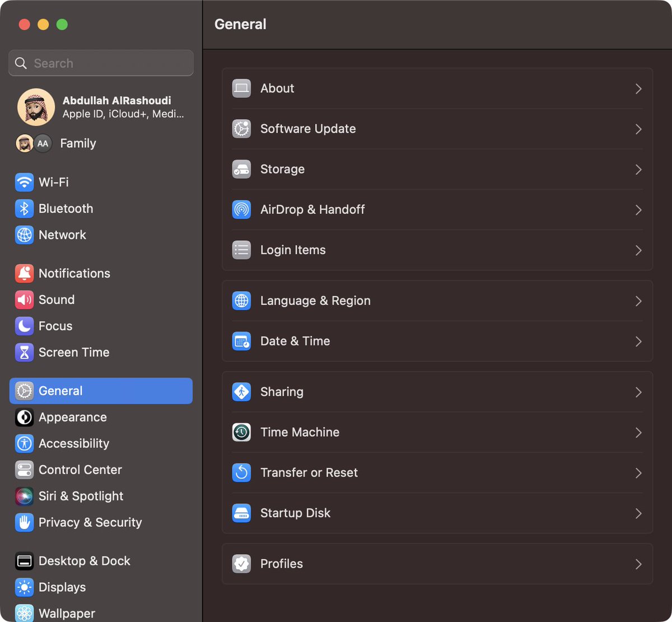Click the Sharing icon in General pane

tap(241, 392)
